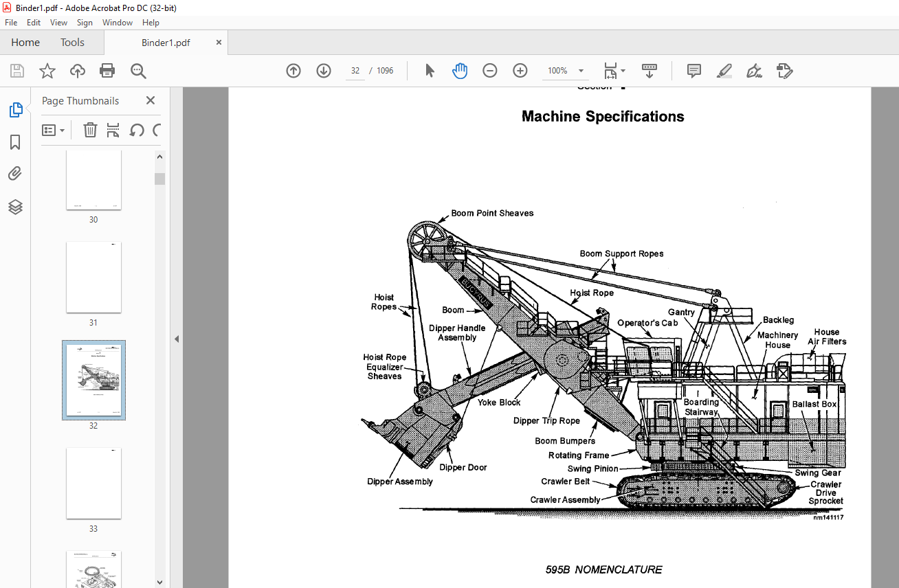Viewport: 899px width, 588px height.
Task: Click the Boom Support Ropes label
Action: pyautogui.click(x=622, y=253)
